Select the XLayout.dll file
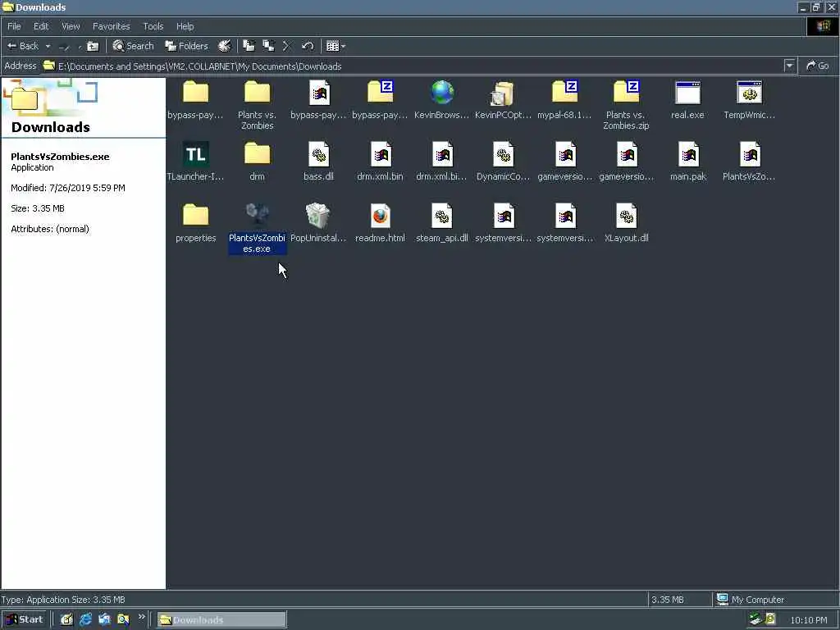The width and height of the screenshot is (840, 630). click(x=626, y=223)
